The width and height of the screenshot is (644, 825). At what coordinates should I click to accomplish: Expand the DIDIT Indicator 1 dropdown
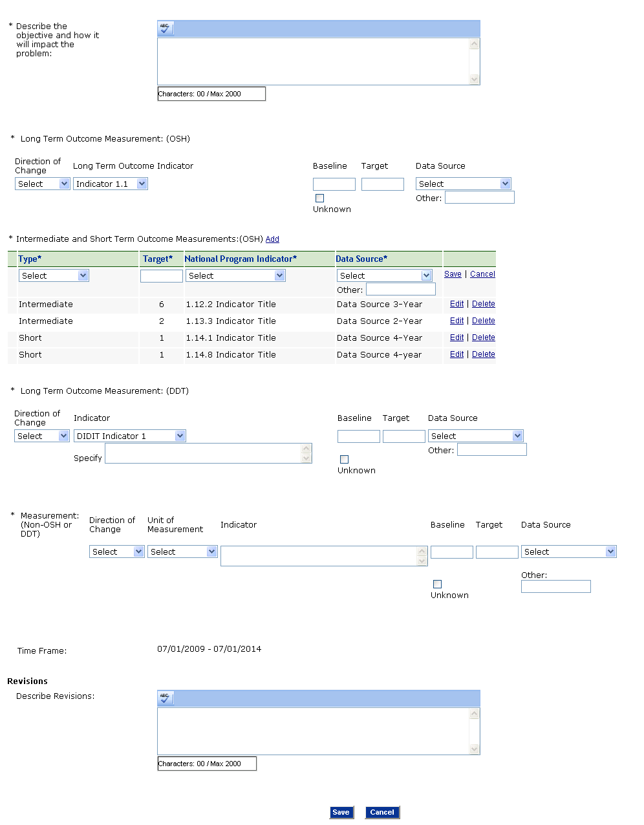[x=130, y=436]
